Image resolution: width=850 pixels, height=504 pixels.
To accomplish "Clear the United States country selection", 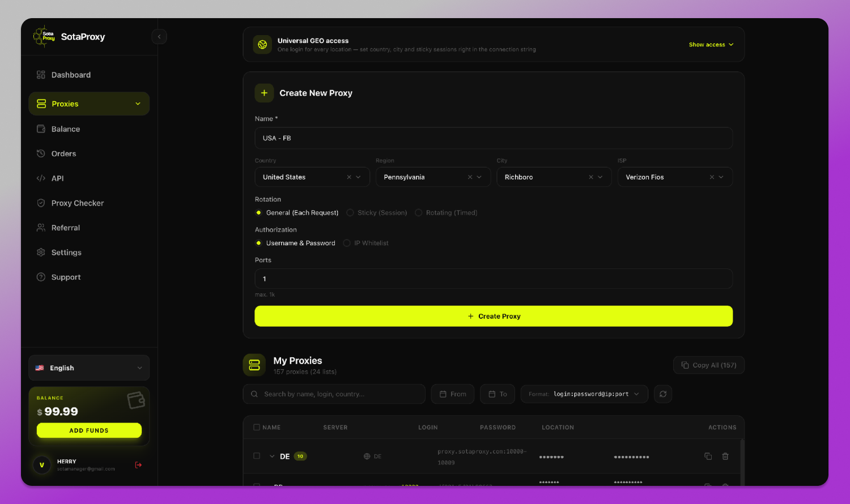I will tap(349, 177).
